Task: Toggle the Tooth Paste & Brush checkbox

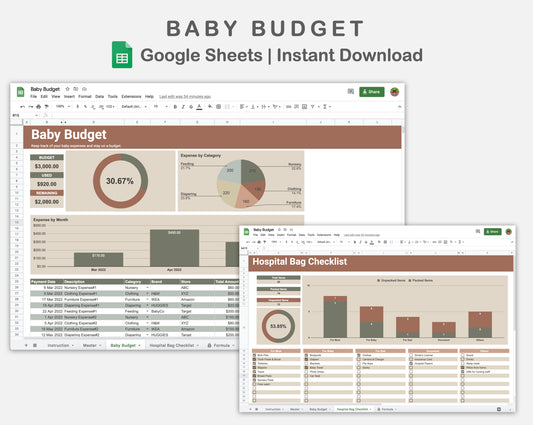Action: coord(254,359)
